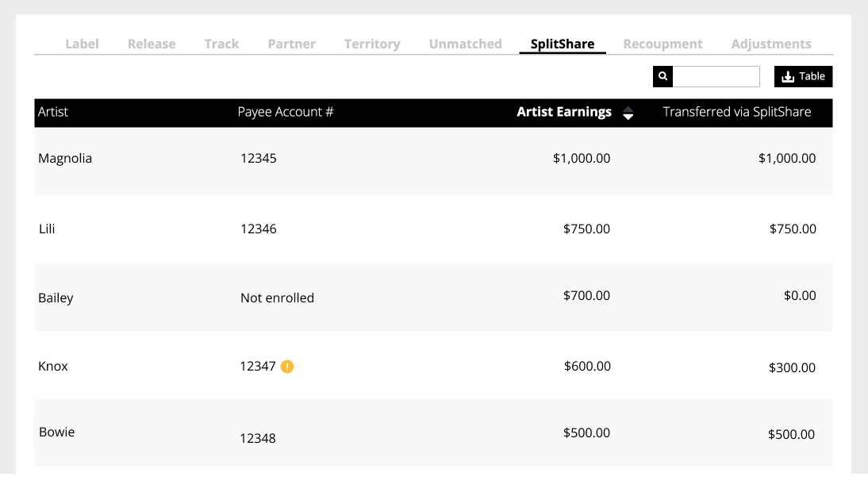Toggle the Artist Earnings sort arrow
Screen dimensions: 868x488
[628, 113]
